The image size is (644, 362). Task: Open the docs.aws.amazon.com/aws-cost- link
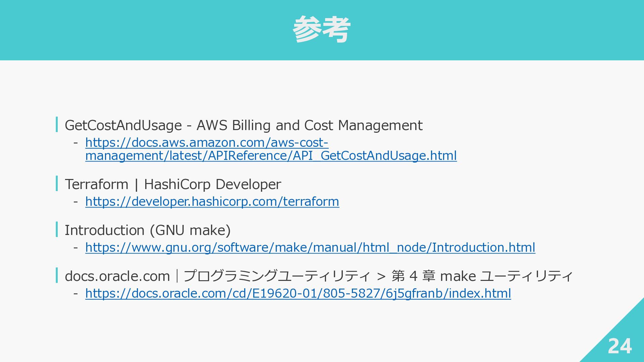tap(207, 143)
